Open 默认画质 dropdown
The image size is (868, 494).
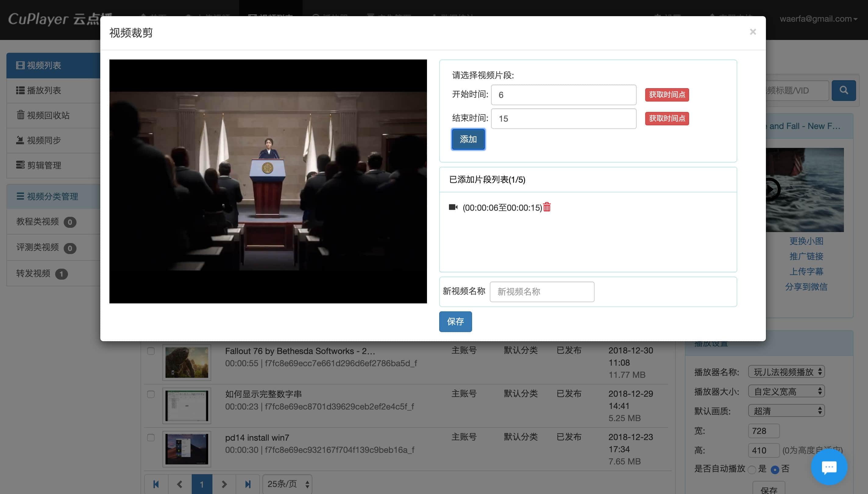[786, 411]
